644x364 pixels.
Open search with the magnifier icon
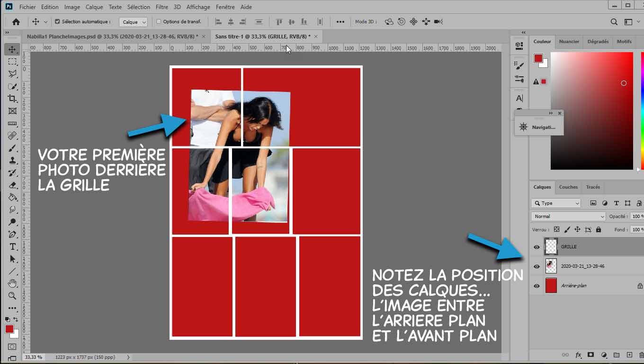coord(614,22)
